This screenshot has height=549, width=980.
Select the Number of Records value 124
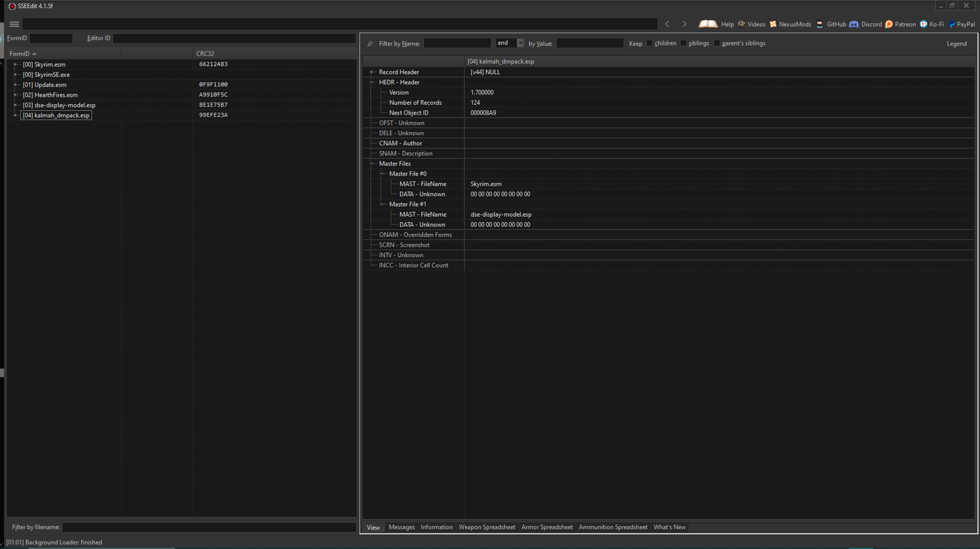tap(475, 103)
